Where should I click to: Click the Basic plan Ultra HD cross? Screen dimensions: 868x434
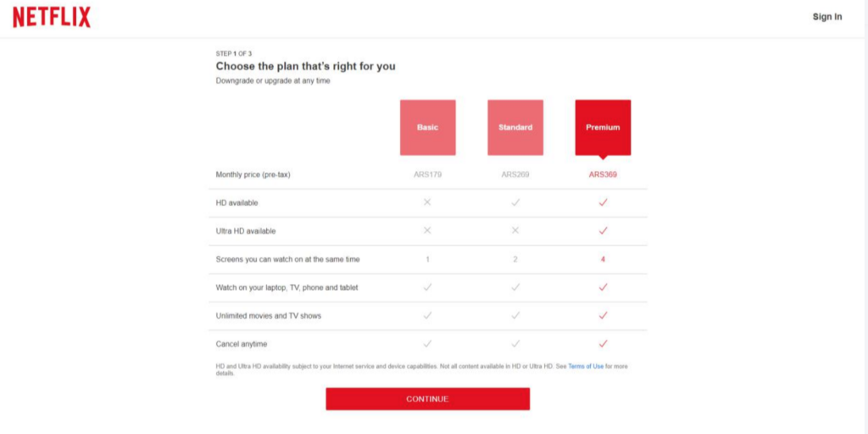click(427, 231)
